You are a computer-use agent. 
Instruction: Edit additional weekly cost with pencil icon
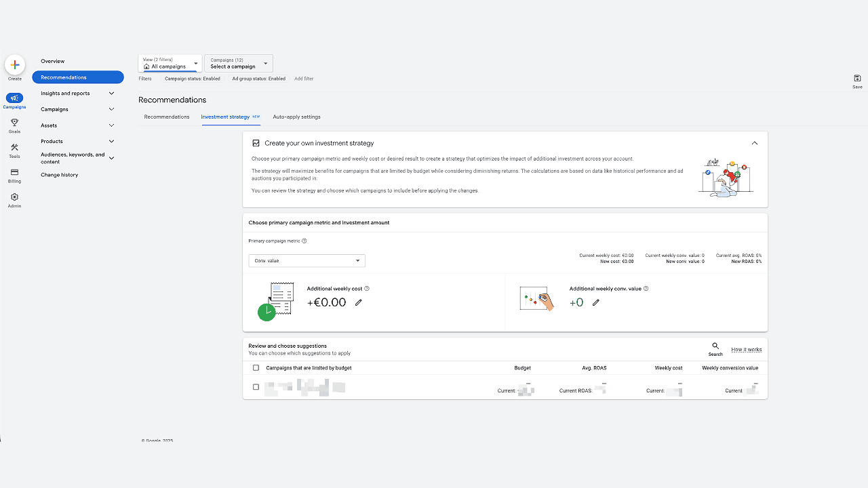click(359, 303)
